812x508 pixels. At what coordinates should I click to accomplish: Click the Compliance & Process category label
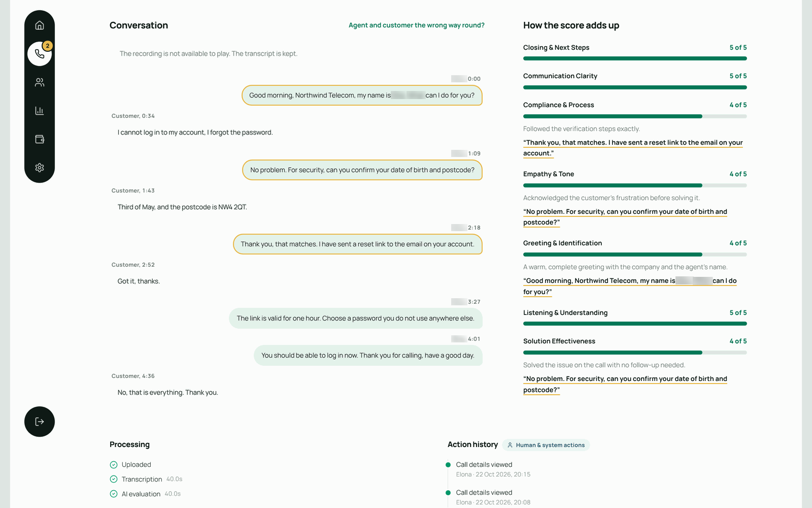[x=559, y=105]
